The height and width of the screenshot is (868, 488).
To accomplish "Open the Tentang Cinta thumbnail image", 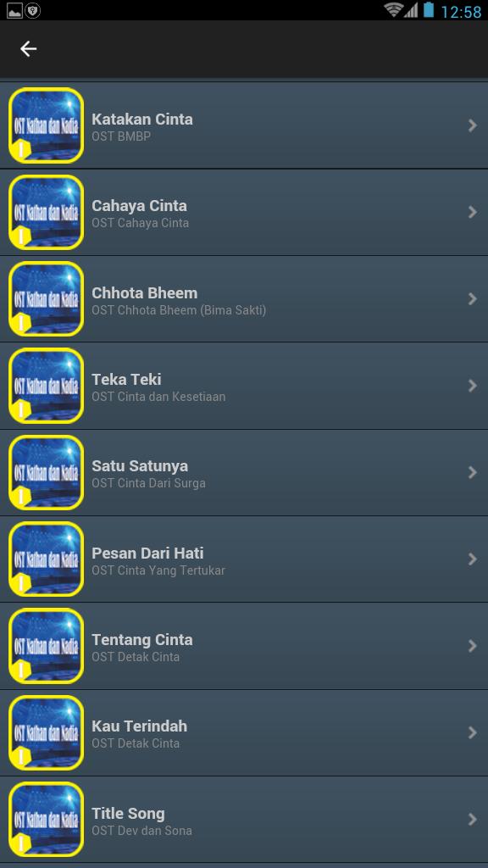I will tap(47, 646).
